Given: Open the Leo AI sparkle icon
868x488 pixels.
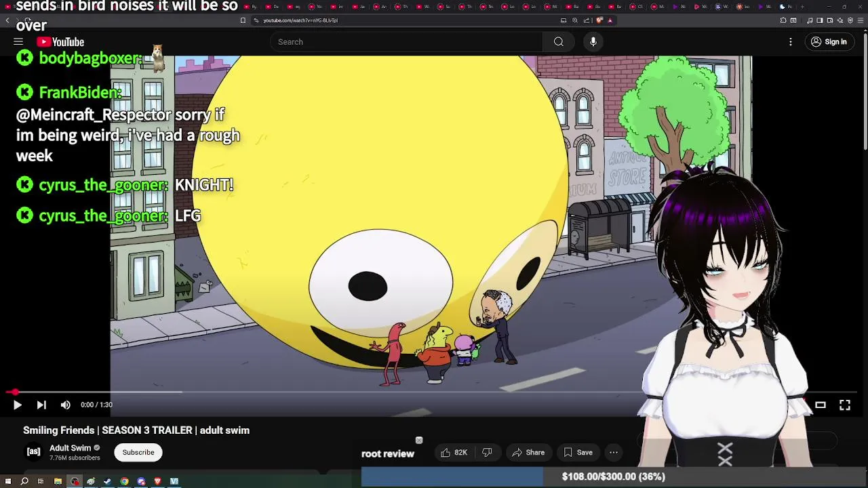Looking at the screenshot, I should (840, 20).
